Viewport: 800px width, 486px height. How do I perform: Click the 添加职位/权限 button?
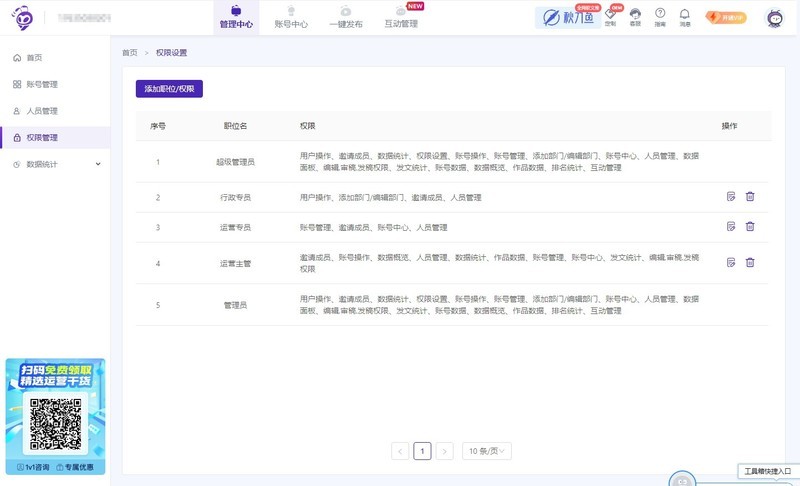(169, 89)
